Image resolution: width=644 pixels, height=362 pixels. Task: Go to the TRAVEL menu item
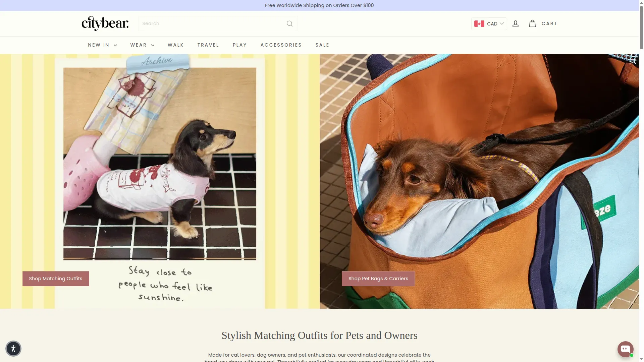tap(208, 45)
